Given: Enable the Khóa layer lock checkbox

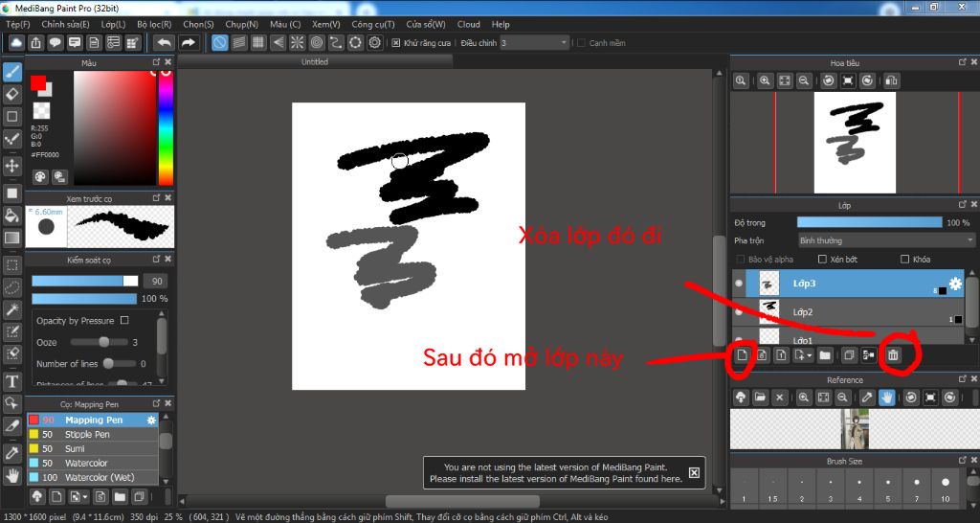Looking at the screenshot, I should click(904, 259).
